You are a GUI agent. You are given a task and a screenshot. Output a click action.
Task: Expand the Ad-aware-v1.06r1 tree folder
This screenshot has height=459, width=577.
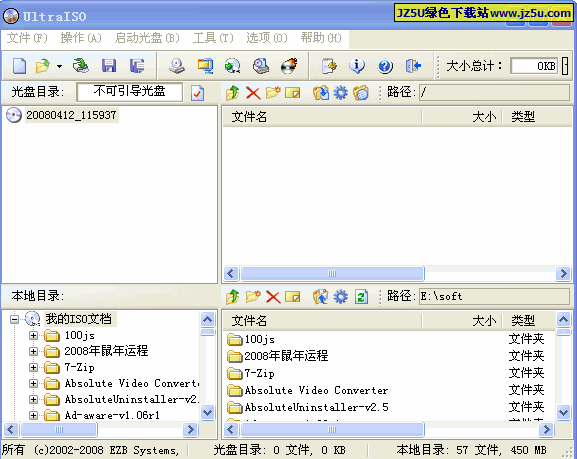pos(33,416)
